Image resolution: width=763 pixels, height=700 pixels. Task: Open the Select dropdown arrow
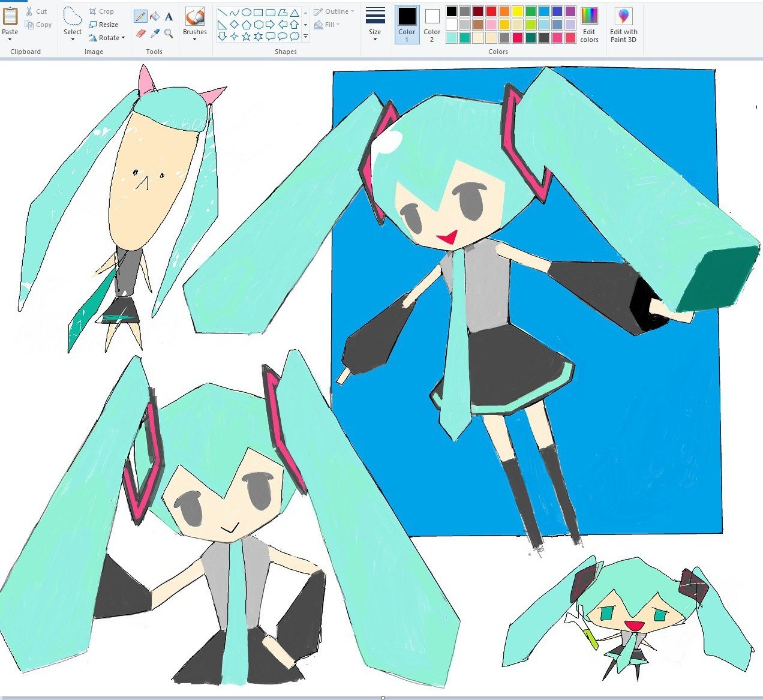point(73,40)
